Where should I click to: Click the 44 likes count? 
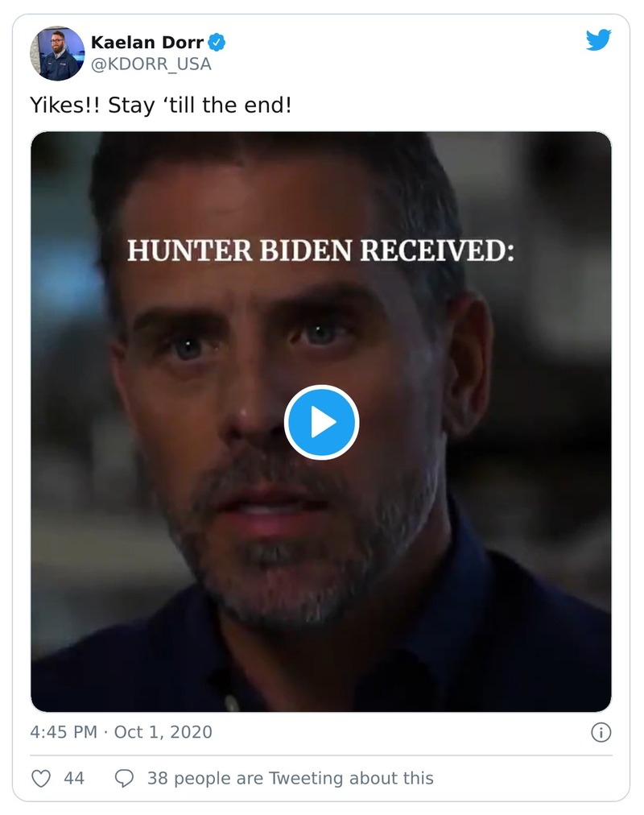(x=74, y=778)
